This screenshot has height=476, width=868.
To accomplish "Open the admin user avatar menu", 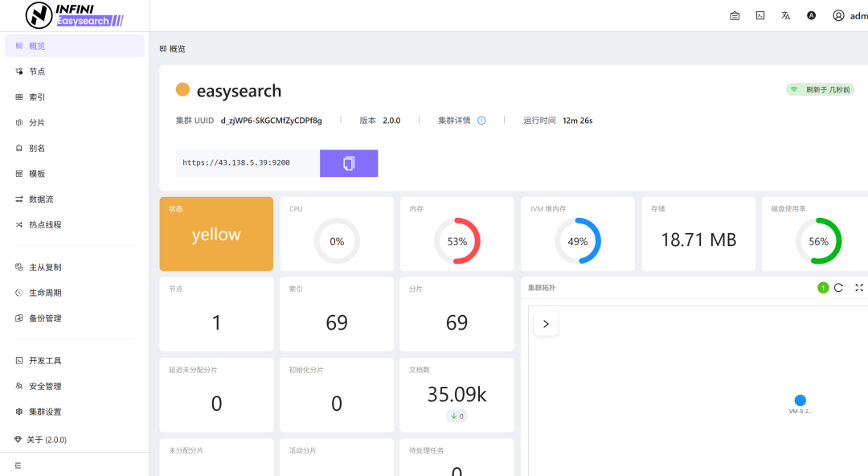I will pos(838,15).
